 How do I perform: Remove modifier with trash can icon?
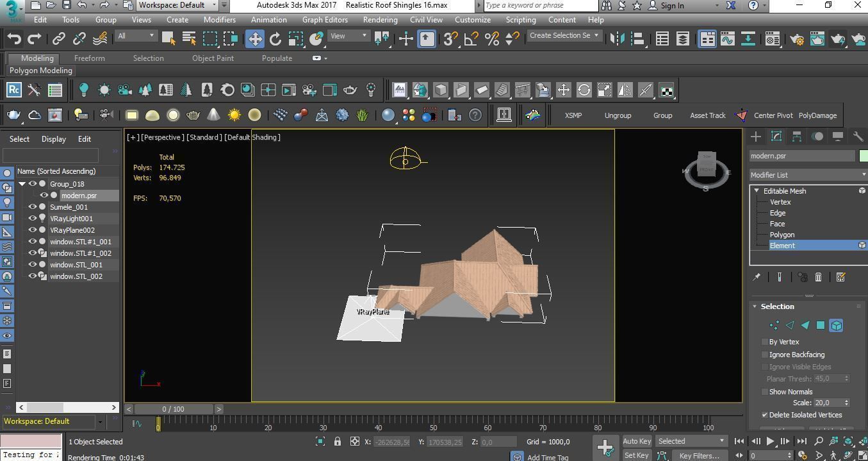(x=818, y=277)
